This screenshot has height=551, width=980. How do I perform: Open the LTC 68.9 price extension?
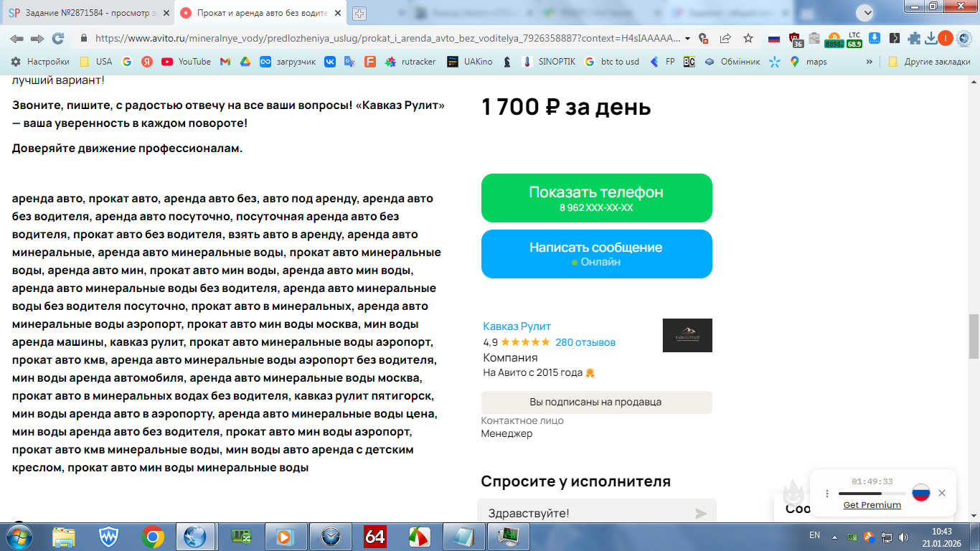(854, 39)
